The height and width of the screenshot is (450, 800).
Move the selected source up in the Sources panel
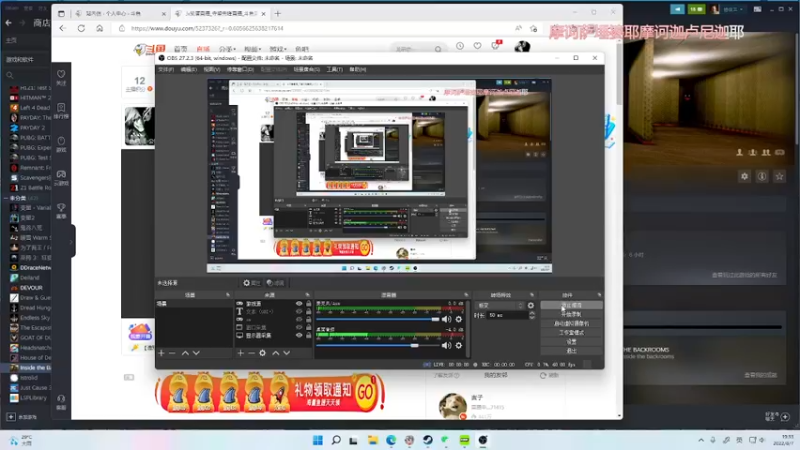[x=276, y=353]
